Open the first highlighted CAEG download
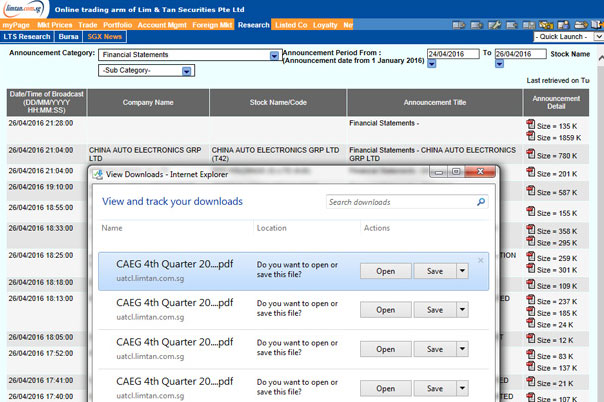604x402 pixels. point(386,271)
